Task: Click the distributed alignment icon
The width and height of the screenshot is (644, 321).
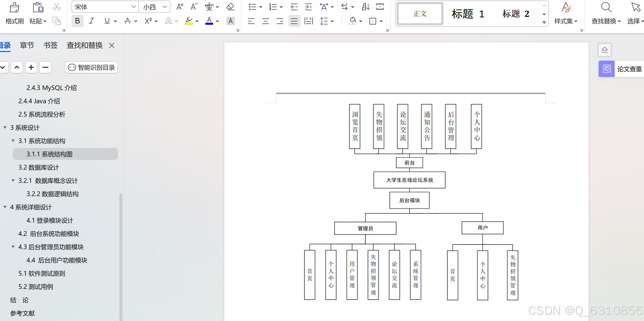Action: [x=308, y=21]
